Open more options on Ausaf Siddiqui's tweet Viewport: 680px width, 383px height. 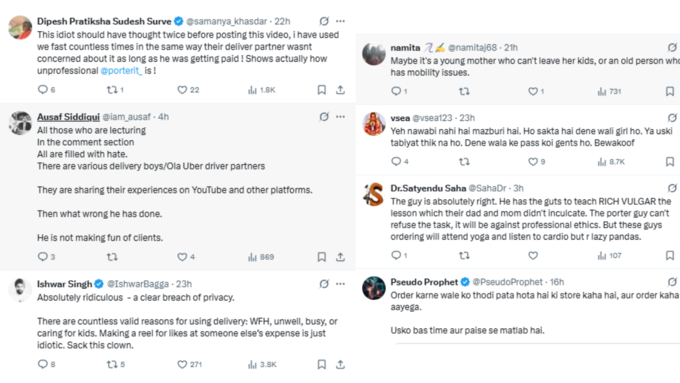click(x=340, y=116)
